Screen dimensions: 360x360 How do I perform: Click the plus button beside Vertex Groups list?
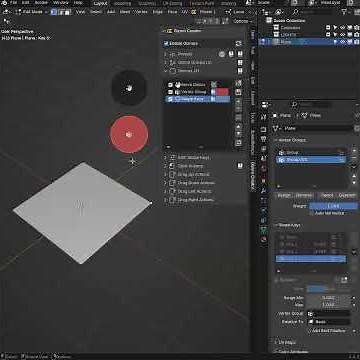click(x=354, y=151)
